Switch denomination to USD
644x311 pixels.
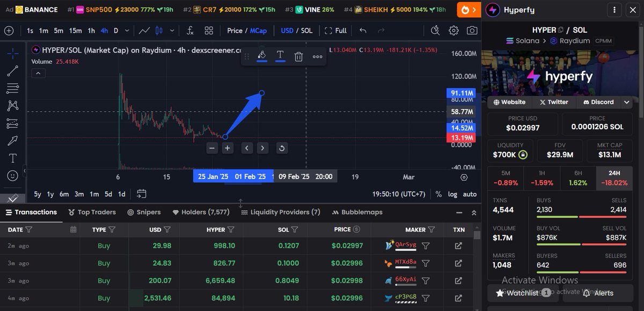click(x=287, y=31)
